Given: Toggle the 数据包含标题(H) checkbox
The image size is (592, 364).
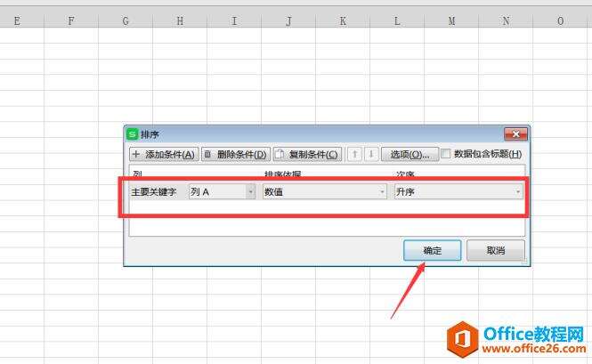Looking at the screenshot, I should click(445, 154).
